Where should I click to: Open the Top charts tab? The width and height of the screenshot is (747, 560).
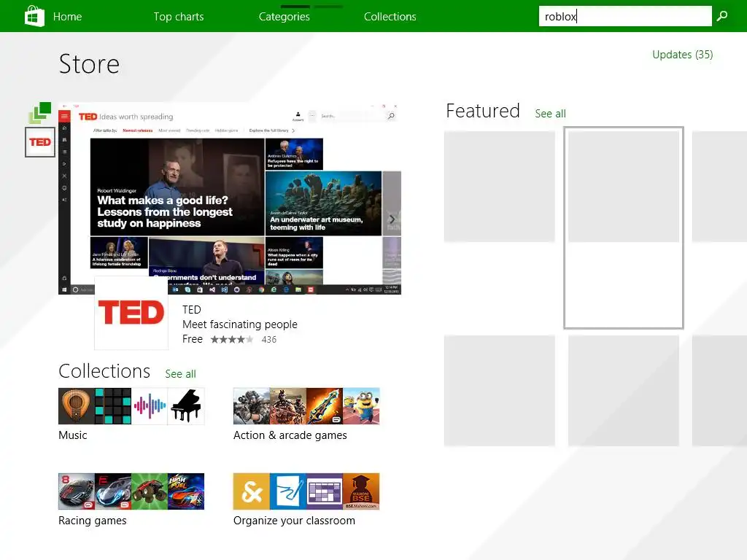click(x=179, y=17)
